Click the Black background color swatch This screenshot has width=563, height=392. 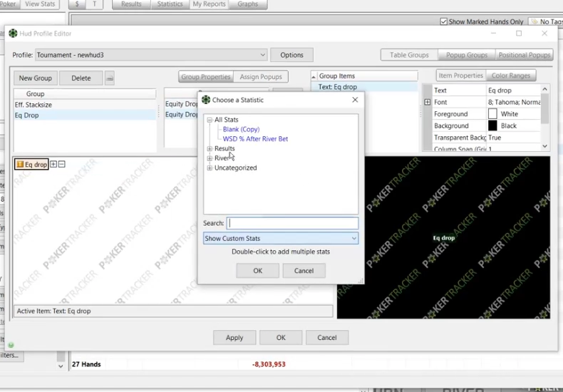[x=492, y=125]
